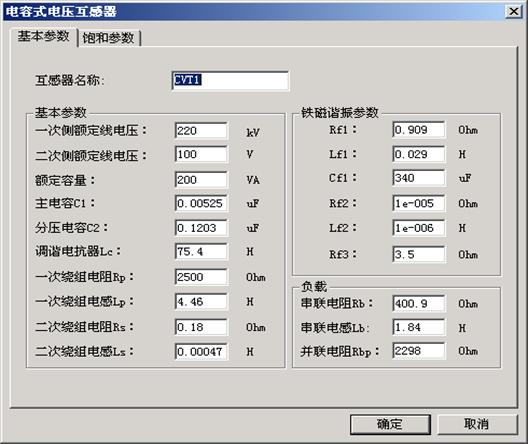Click the 额定容量 input box
This screenshot has width=528, height=444.
[x=201, y=180]
